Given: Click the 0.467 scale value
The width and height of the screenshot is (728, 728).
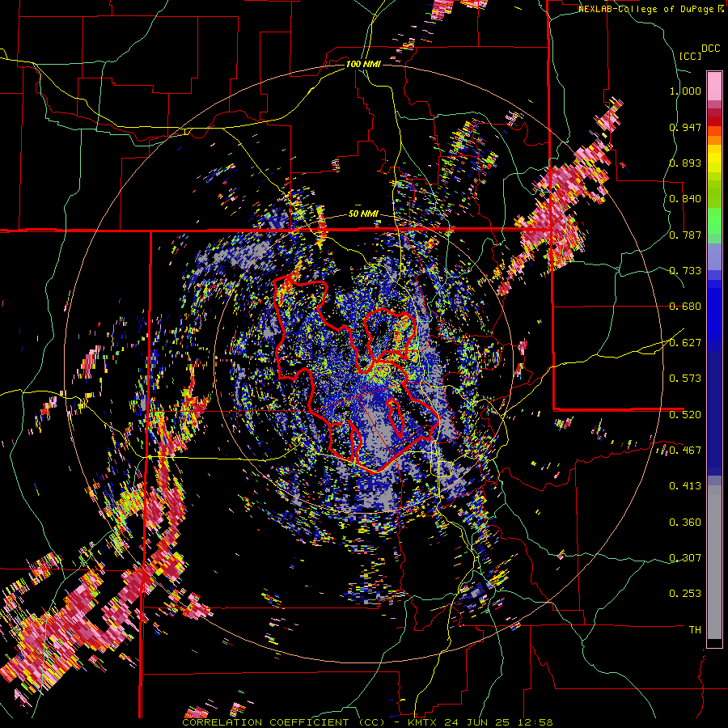Looking at the screenshot, I should coord(685,450).
